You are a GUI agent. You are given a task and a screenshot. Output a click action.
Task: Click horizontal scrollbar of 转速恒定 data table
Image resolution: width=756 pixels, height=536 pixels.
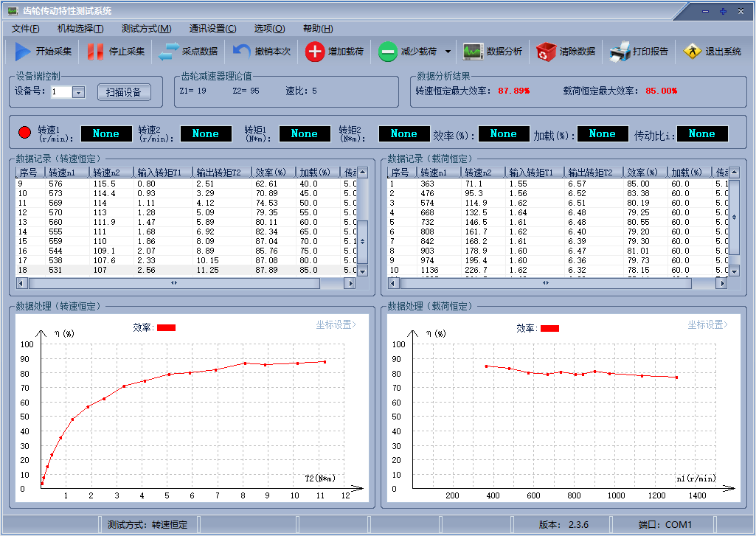pyautogui.click(x=174, y=283)
